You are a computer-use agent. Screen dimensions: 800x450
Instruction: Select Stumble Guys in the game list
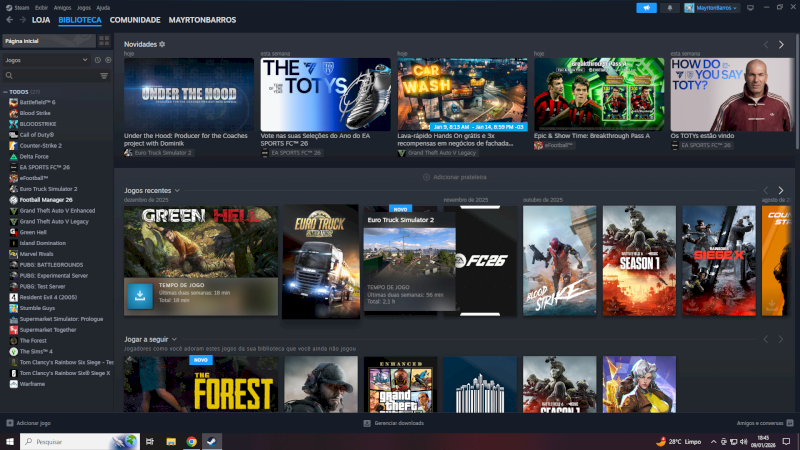37,308
